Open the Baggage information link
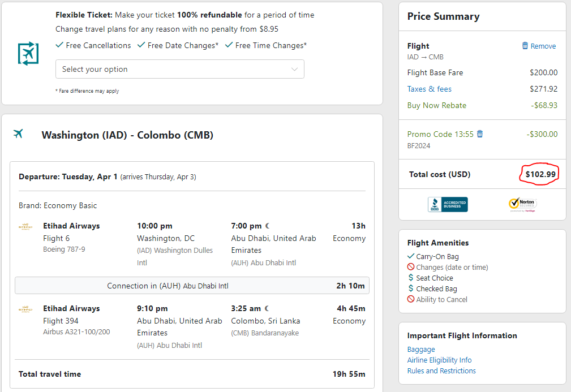 pos(421,350)
